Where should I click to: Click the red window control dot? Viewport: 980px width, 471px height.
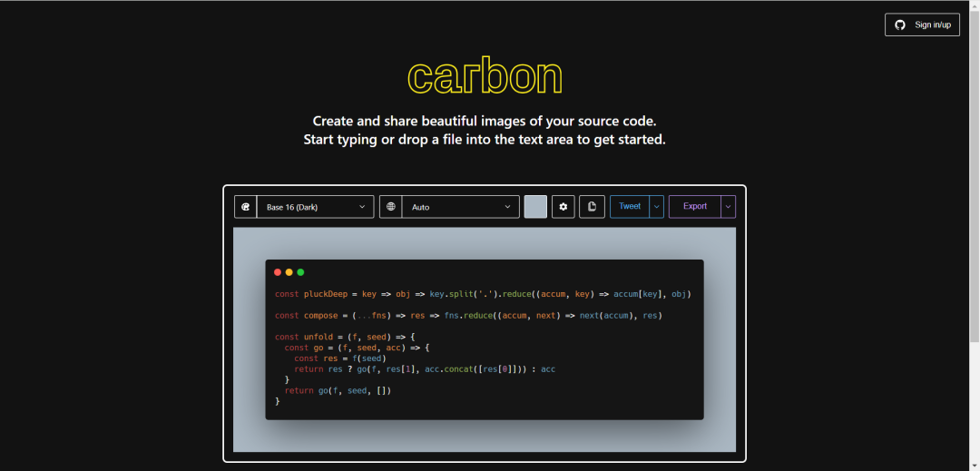click(278, 272)
